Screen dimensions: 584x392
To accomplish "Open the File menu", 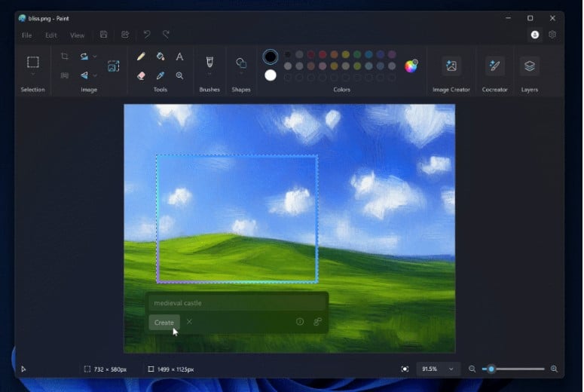I will click(26, 35).
